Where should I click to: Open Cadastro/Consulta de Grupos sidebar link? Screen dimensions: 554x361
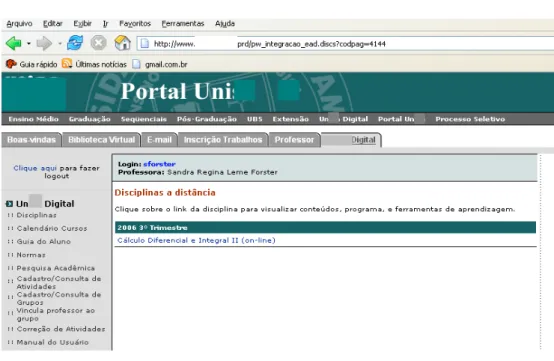coord(59,298)
